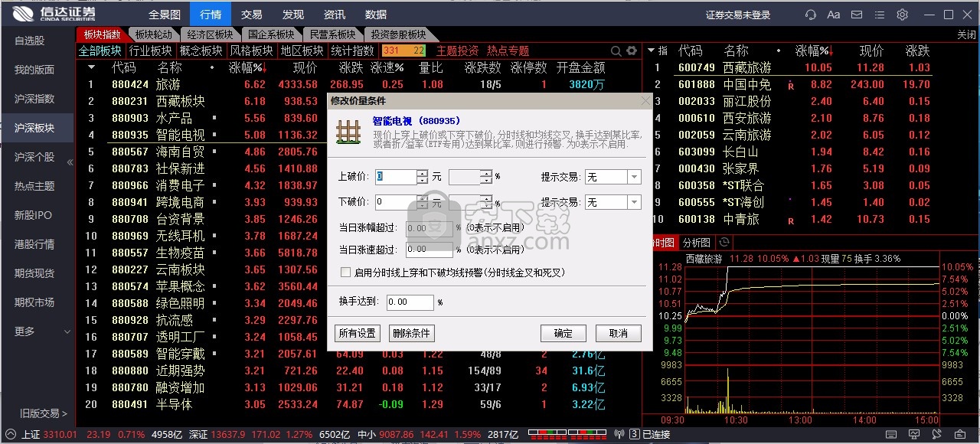Viewport: 980px width, 444px height.
Task: Click the fence alert icon in dialog
Action: click(x=349, y=131)
